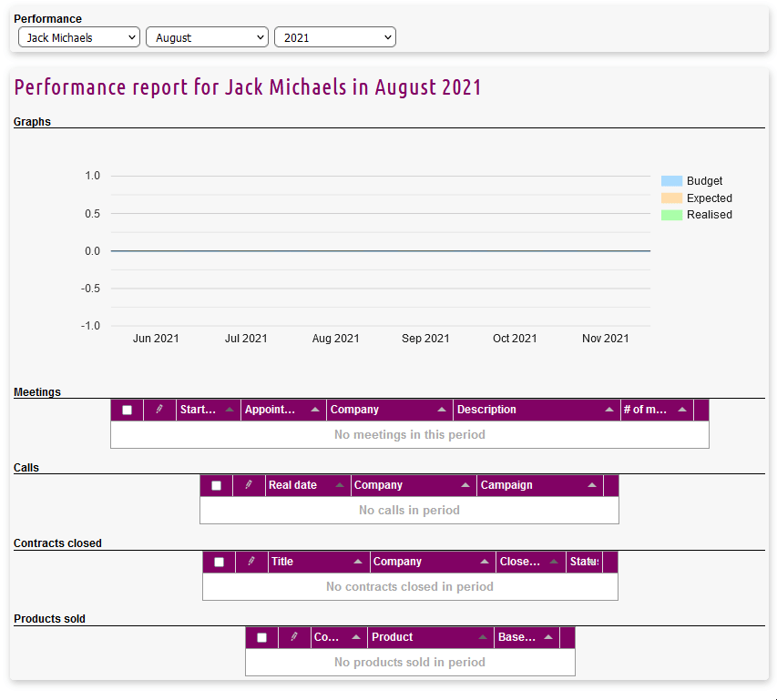Image resolution: width=777 pixels, height=700 pixels.
Task: Click the Realised legend label in graph
Action: click(709, 215)
